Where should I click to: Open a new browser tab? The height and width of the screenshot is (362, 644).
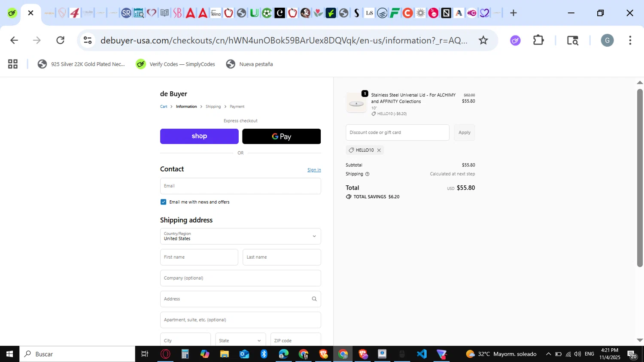(513, 13)
